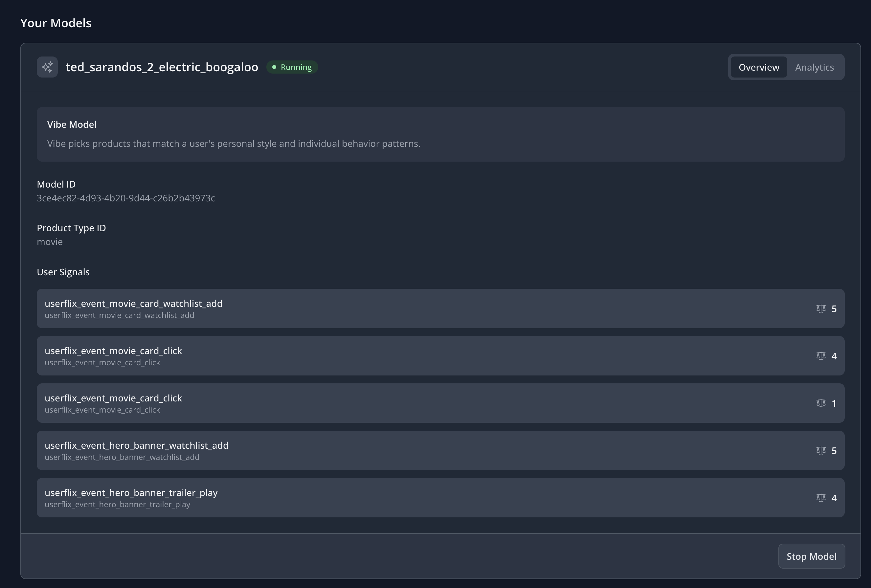Click the scale icon on the hero_banner_trailer_play row
Screen dimensions: 871x588
tap(821, 497)
